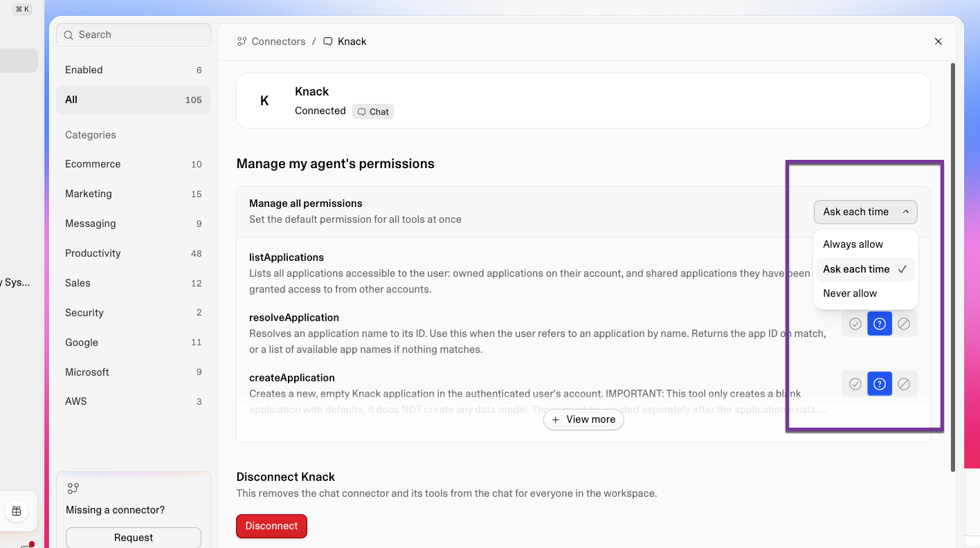Click the Connectors breadcrumb icon

coord(242,42)
